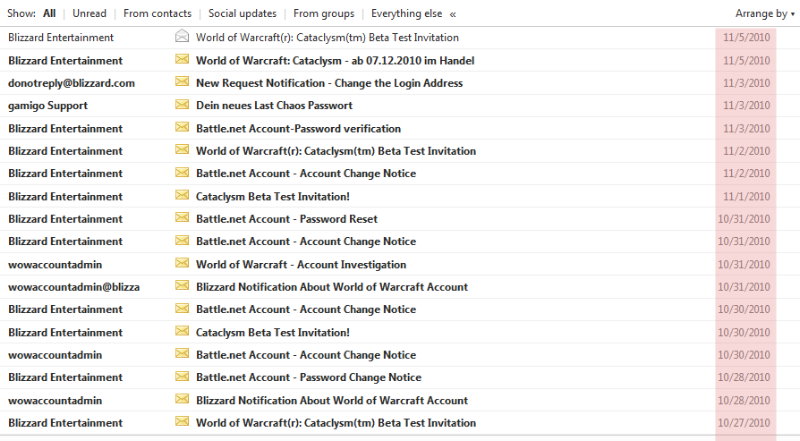800x441 pixels.
Task: Open "New Request Notification - Change the Login Address"
Action: click(x=329, y=83)
